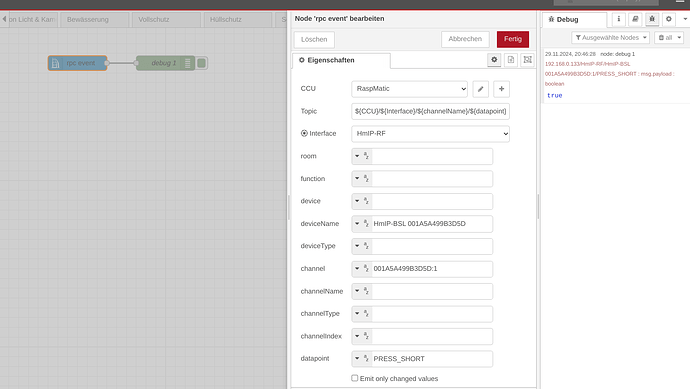Image resolution: width=690 pixels, height=389 pixels.
Task: Click debug timestamp 29.11.2024
Action: (570, 54)
